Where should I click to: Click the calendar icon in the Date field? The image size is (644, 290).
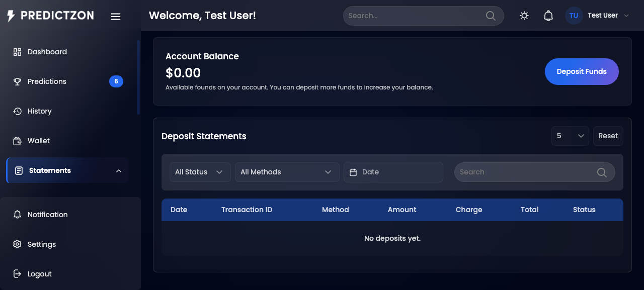tap(353, 172)
